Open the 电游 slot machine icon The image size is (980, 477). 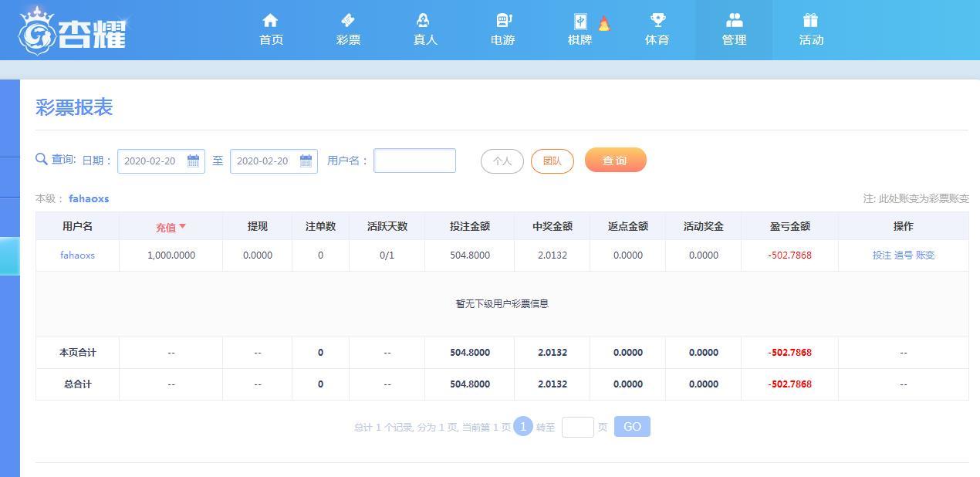[503, 20]
